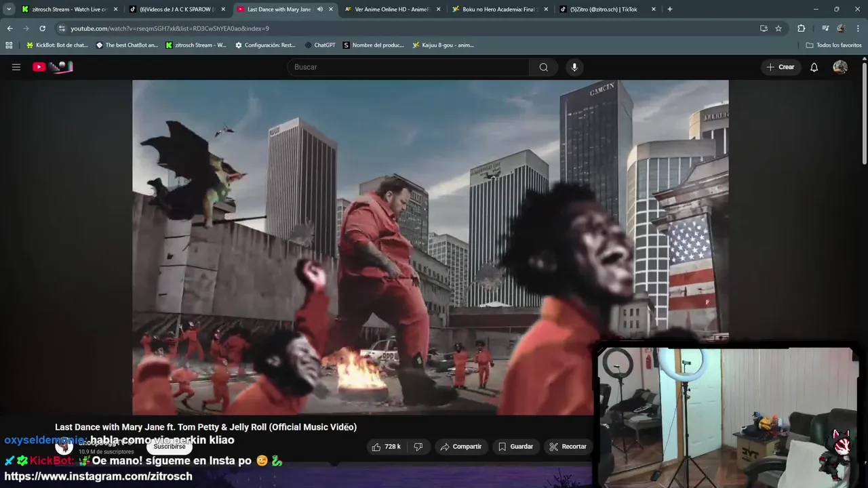The width and height of the screenshot is (868, 488).
Task: Open Chrome three-dot menu
Action: point(858,28)
